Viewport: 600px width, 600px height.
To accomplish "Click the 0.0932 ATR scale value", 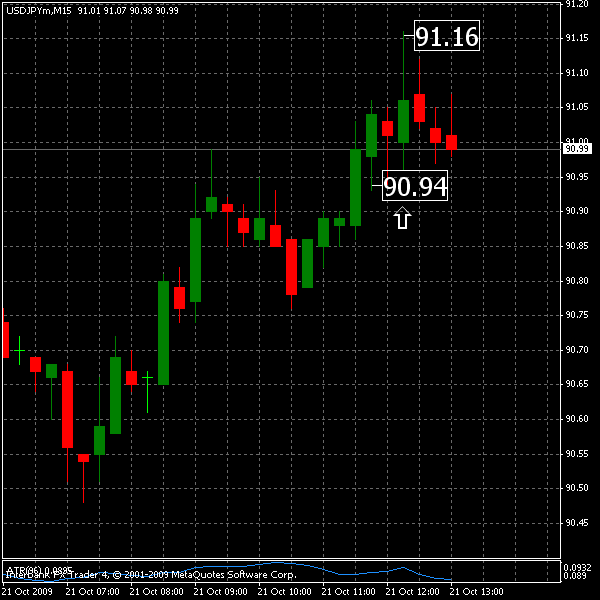I will tap(578, 567).
